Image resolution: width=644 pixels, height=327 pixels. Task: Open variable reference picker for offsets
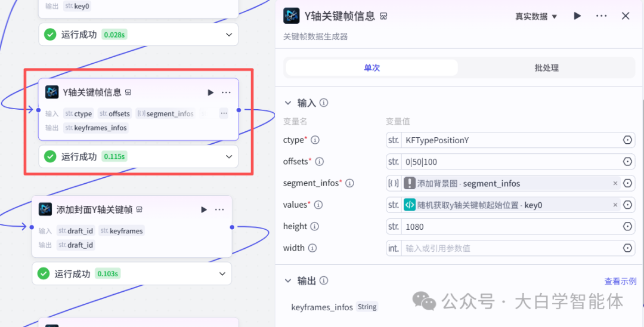point(627,162)
